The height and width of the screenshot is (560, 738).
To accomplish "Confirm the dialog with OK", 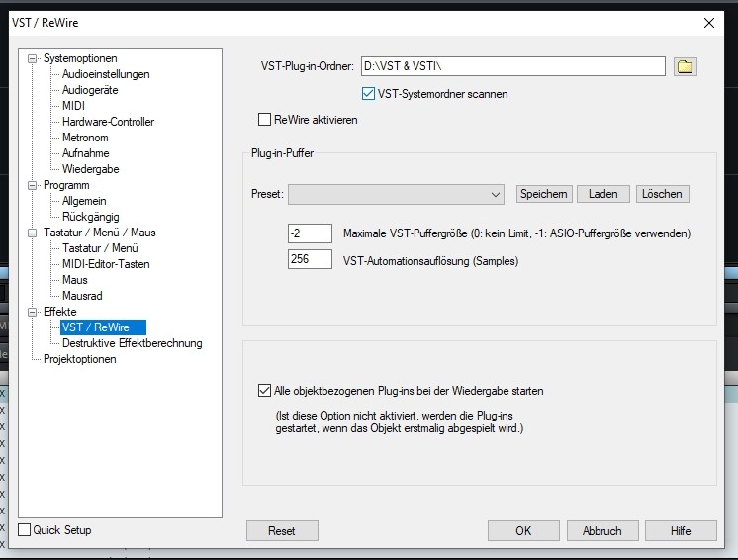I will [523, 531].
